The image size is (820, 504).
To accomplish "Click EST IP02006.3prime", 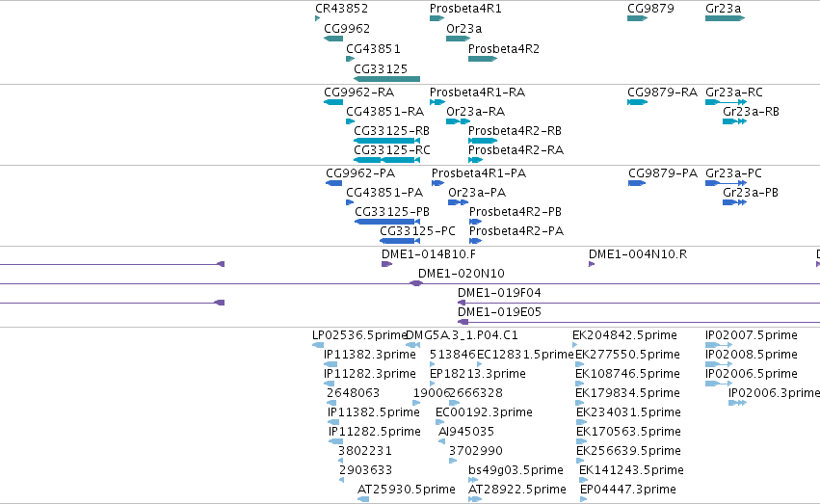I will tap(737, 404).
